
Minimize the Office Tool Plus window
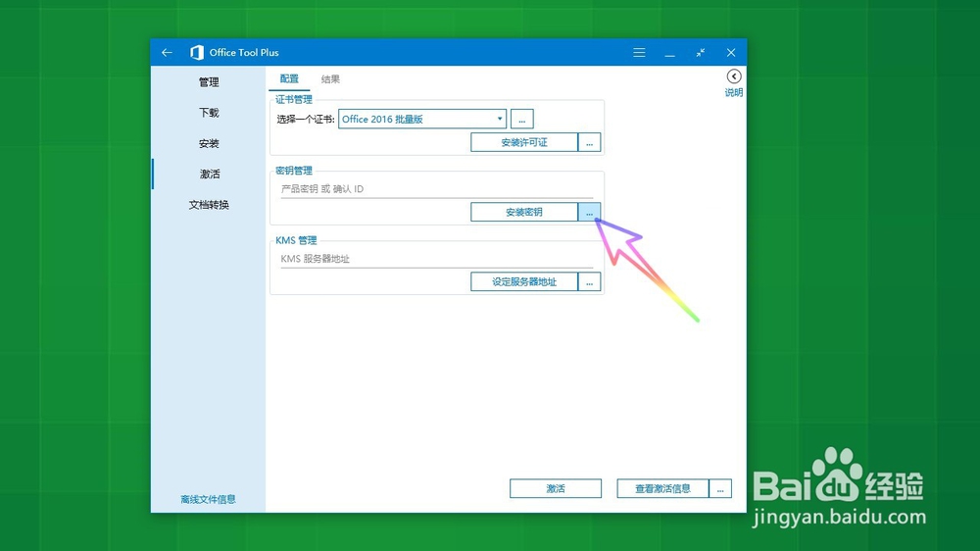click(x=669, y=53)
